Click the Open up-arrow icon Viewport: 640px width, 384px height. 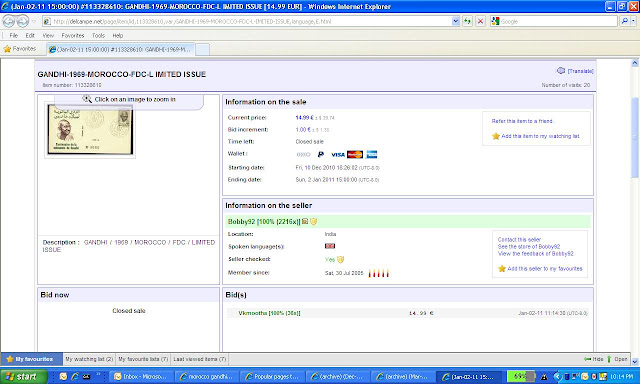click(x=609, y=359)
